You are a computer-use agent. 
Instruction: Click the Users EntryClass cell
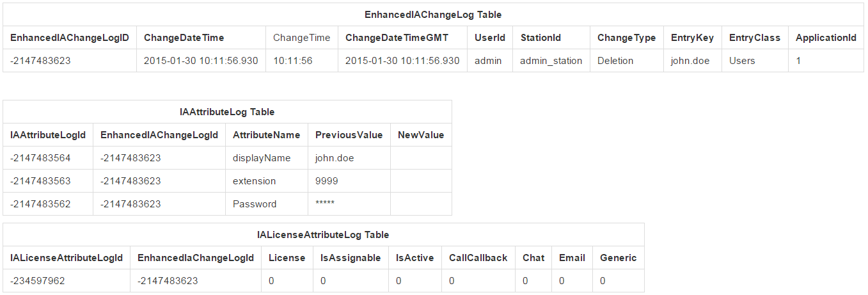742,61
